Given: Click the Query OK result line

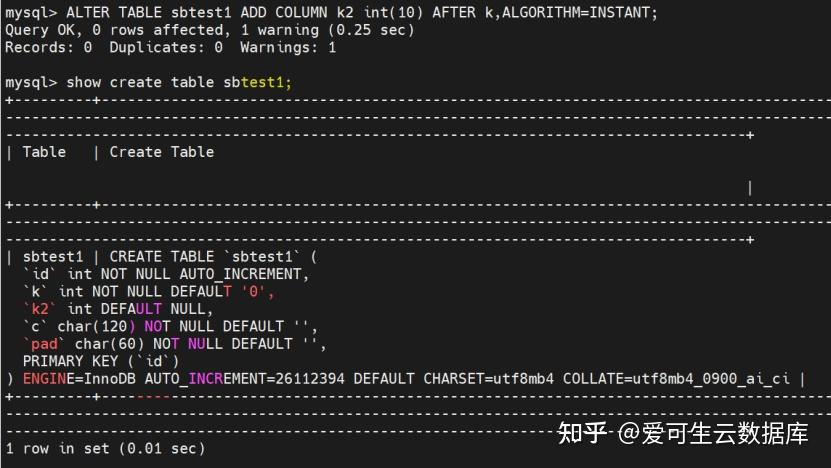Looking at the screenshot, I should 209,30.
